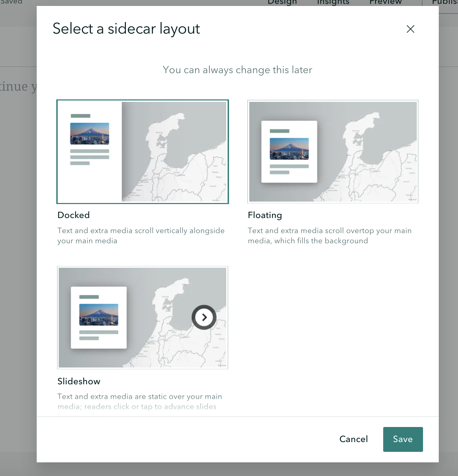Click the next-arrow icon in Slideshow preview

coord(204,317)
